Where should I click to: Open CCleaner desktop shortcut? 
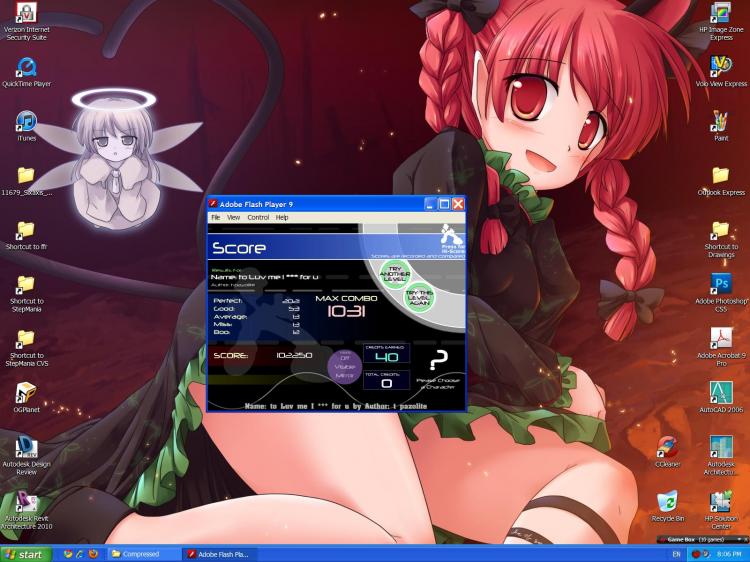(x=667, y=452)
